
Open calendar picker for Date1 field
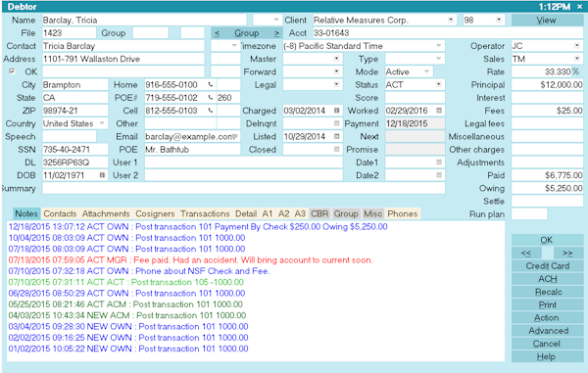coord(439,163)
